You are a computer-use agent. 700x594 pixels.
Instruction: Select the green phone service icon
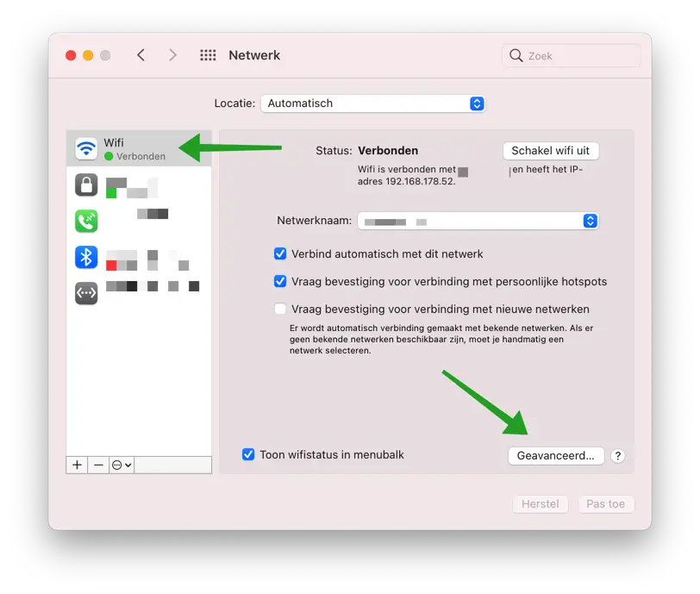tap(86, 221)
